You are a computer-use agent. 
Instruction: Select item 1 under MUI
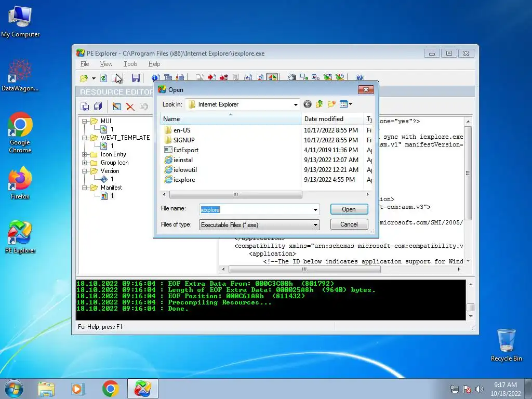coord(108,129)
